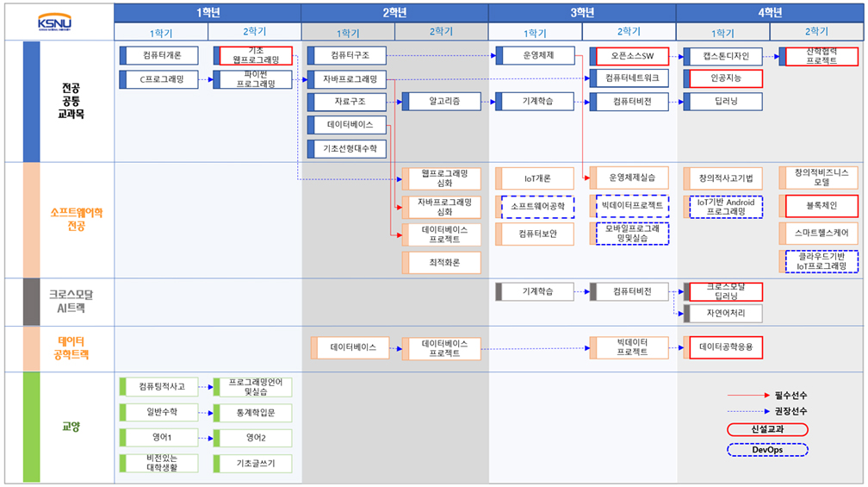Click 1학기 under the 1학년 header
The height and width of the screenshot is (487, 868).
(161, 32)
